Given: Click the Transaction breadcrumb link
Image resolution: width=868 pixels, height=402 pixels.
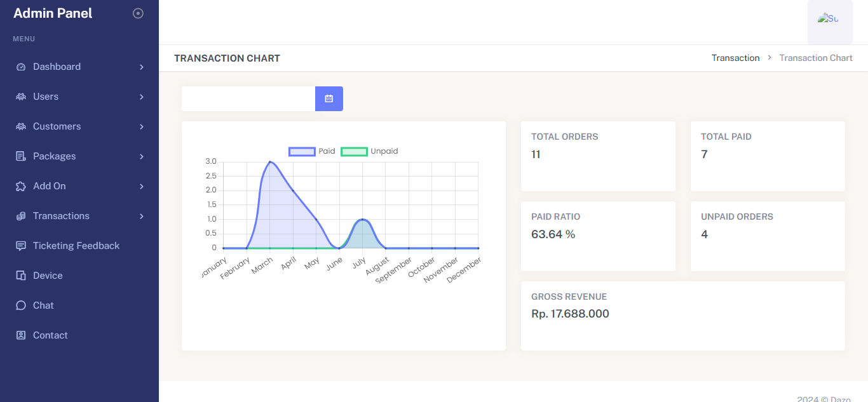Looking at the screenshot, I should 735,58.
